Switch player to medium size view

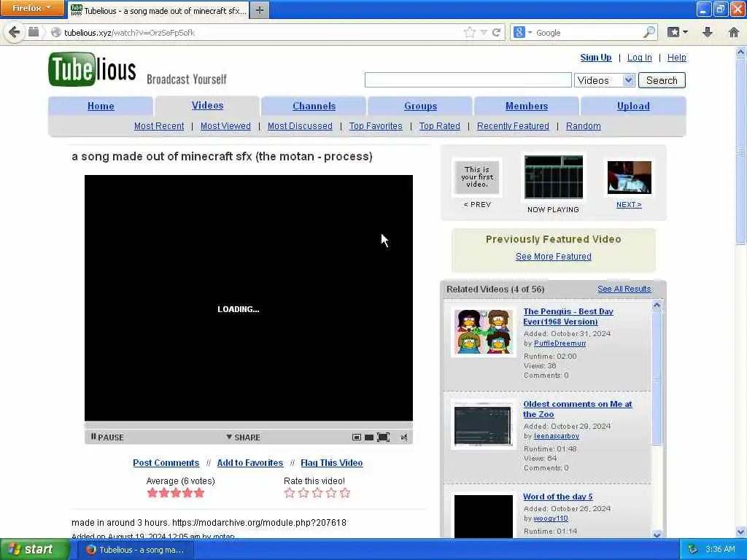click(368, 437)
